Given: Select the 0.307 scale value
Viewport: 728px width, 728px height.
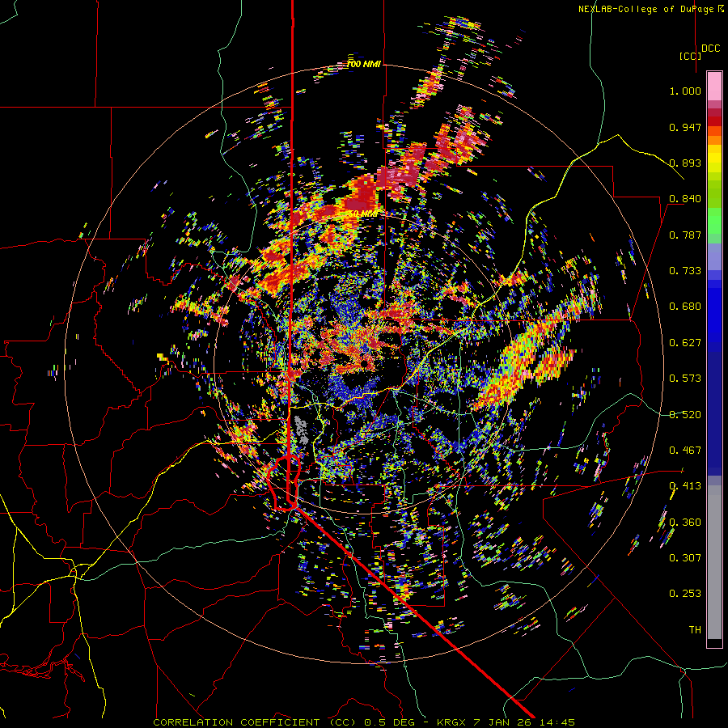Looking at the screenshot, I should coord(685,558).
